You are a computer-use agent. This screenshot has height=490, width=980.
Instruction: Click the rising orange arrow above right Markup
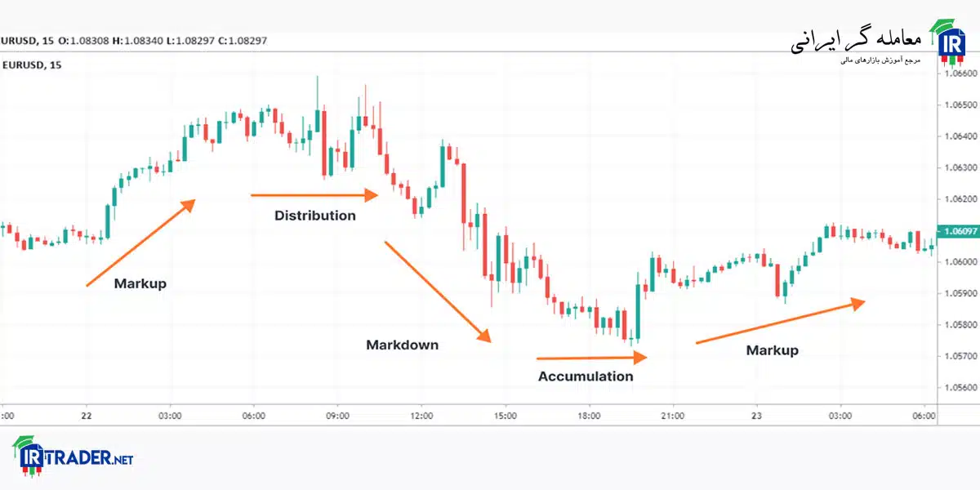click(781, 322)
